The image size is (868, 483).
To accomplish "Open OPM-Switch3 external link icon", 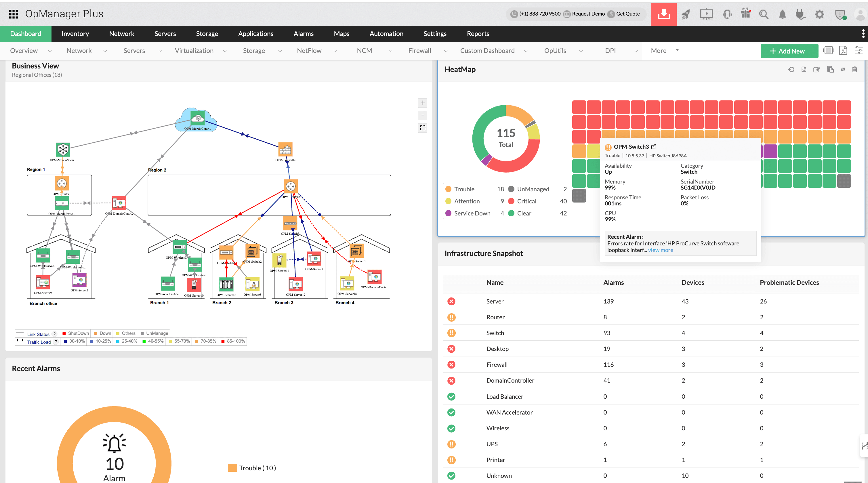I will [654, 146].
